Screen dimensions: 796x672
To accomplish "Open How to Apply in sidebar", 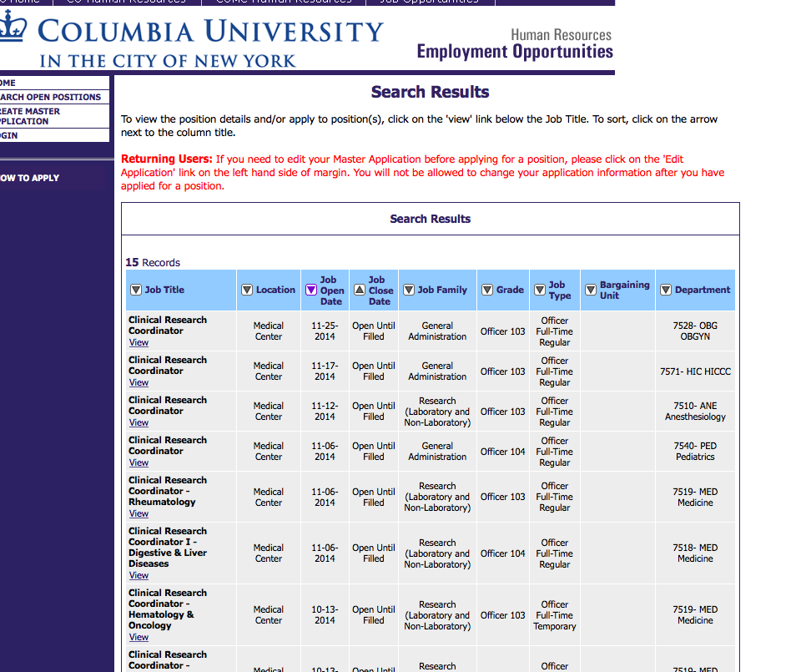I will point(30,178).
